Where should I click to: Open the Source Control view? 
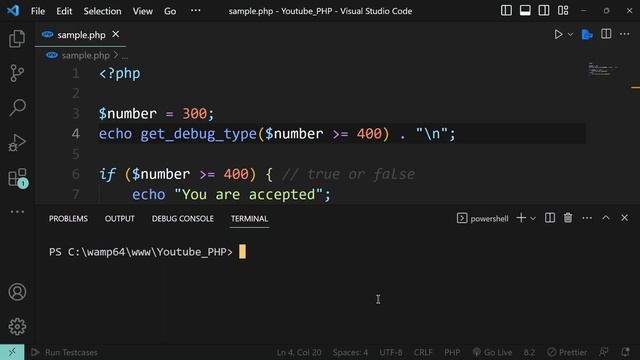pyautogui.click(x=17, y=73)
